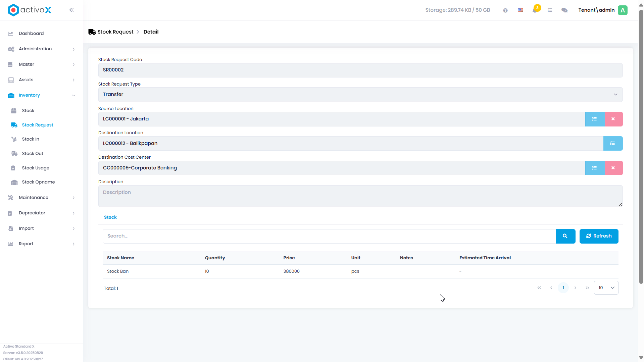Click the CC000005-Corporate Banking field

(342, 168)
